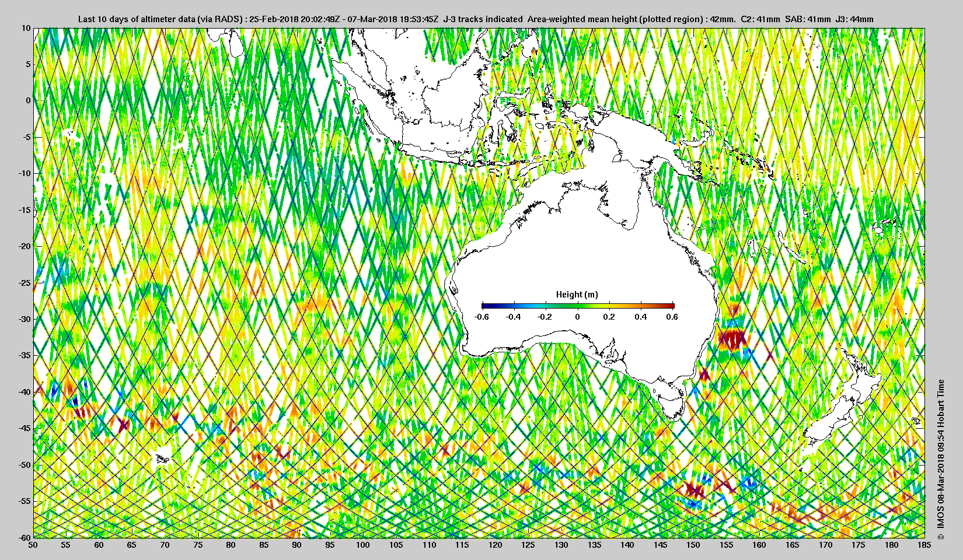Click longitude axis label 65
963x560 pixels.
[x=132, y=545]
